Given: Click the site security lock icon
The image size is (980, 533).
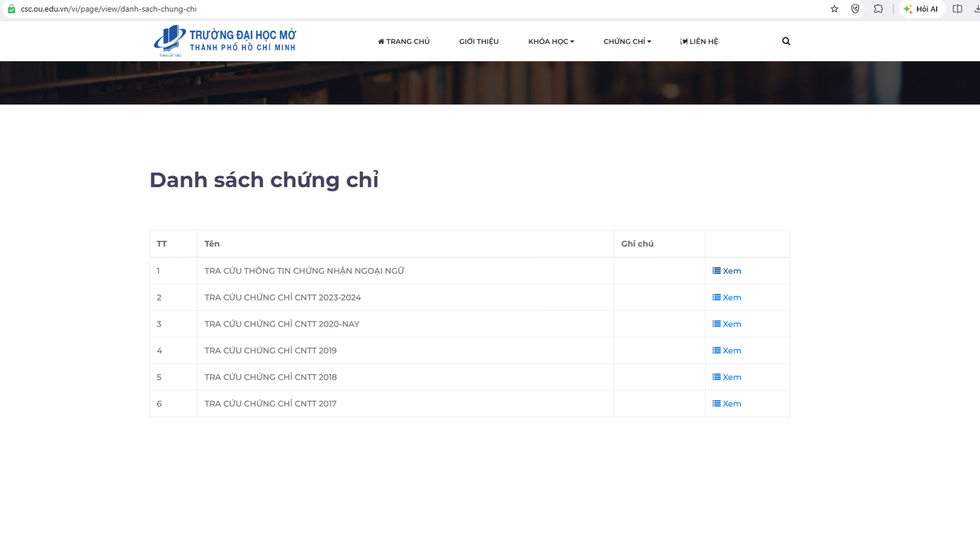Looking at the screenshot, I should tap(11, 9).
